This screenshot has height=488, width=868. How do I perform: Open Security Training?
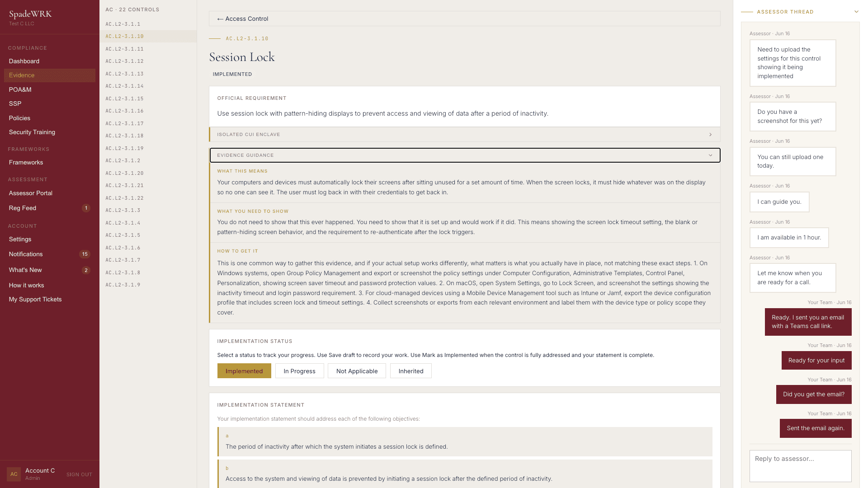50,132
